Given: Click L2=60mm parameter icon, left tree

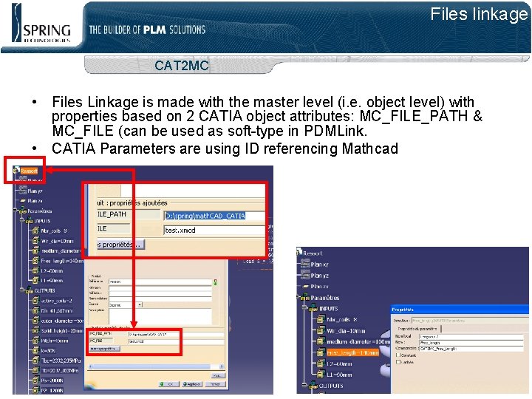Looking at the screenshot, I should [x=35, y=270].
